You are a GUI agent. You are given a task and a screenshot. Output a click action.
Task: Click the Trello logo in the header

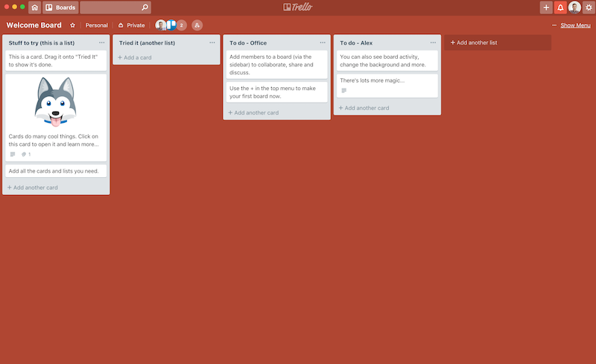click(297, 7)
